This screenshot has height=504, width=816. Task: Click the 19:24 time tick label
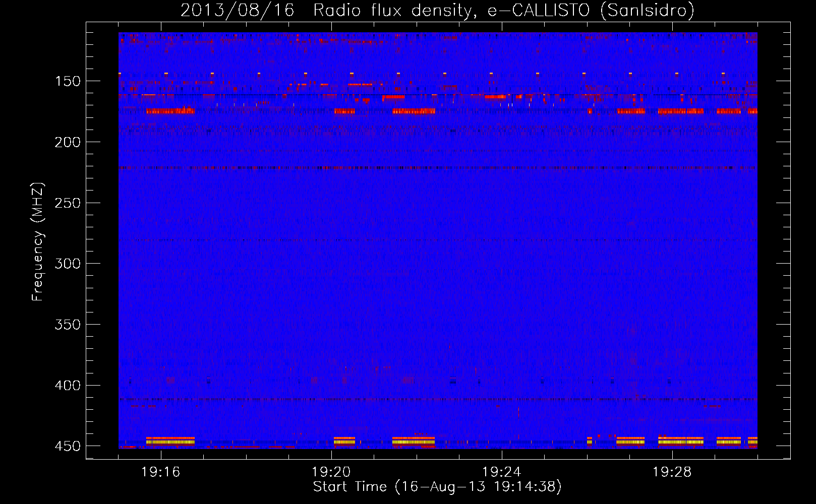point(502,472)
